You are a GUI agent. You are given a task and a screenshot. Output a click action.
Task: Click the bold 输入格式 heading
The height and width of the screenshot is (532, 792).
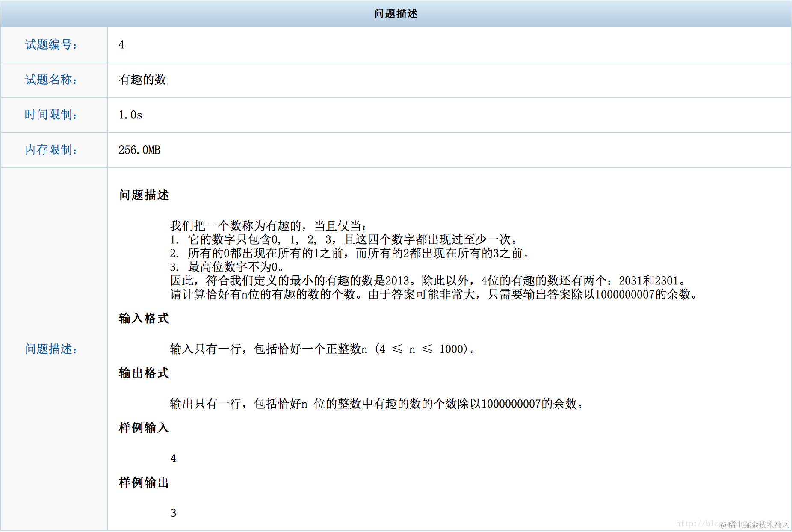pos(144,318)
